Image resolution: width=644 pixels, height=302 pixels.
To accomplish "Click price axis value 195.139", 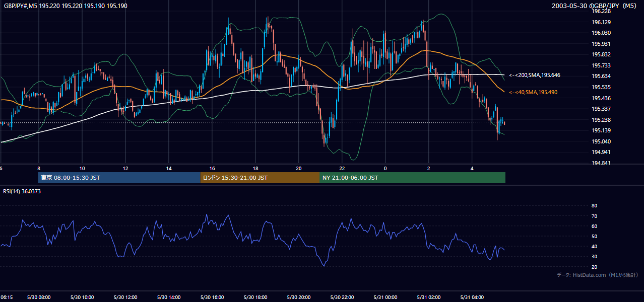I will pos(602,130).
